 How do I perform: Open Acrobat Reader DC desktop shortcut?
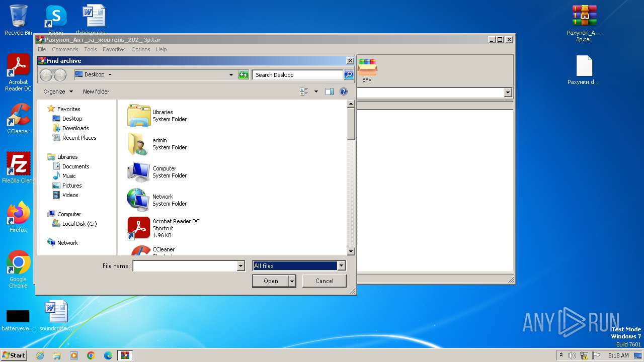click(x=18, y=72)
